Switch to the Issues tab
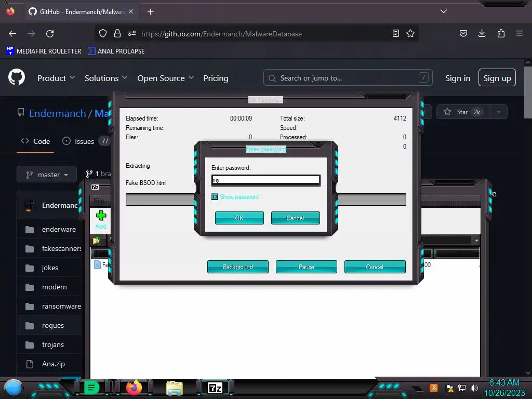Viewport: 532px width, 399px height. click(86, 141)
